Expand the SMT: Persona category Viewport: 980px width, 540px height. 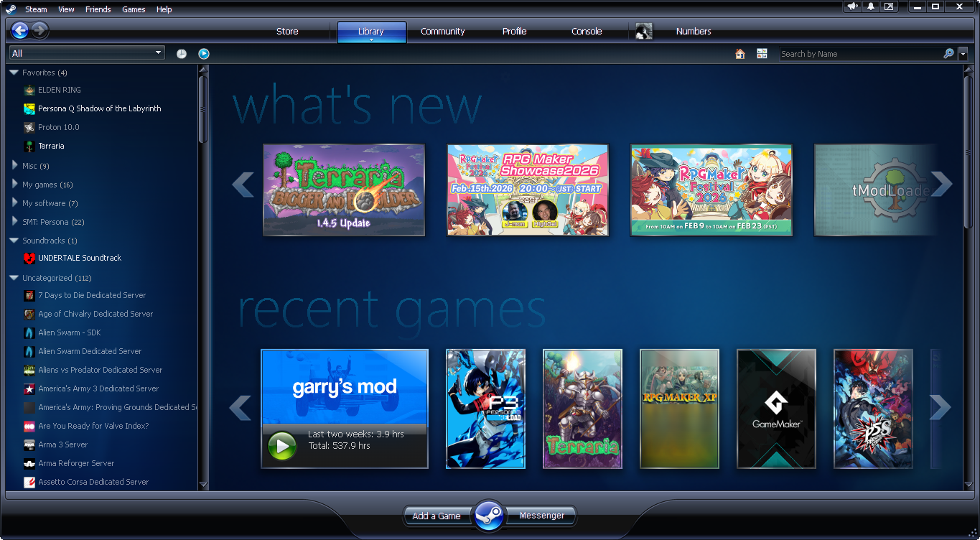pyautogui.click(x=14, y=221)
